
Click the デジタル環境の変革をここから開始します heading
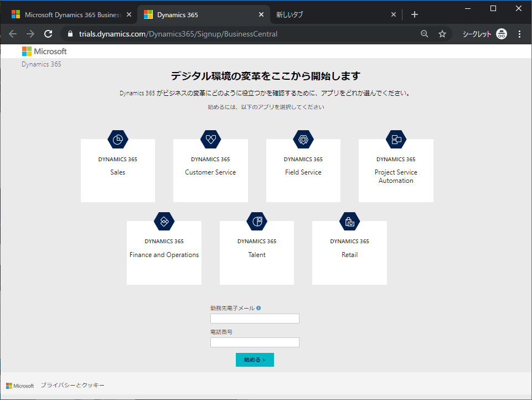click(x=266, y=76)
